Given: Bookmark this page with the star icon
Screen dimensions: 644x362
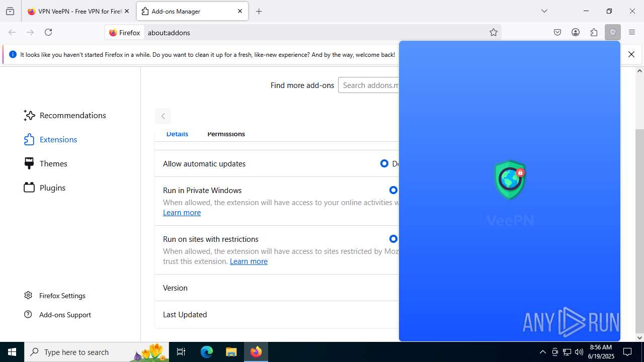Looking at the screenshot, I should click(x=494, y=32).
